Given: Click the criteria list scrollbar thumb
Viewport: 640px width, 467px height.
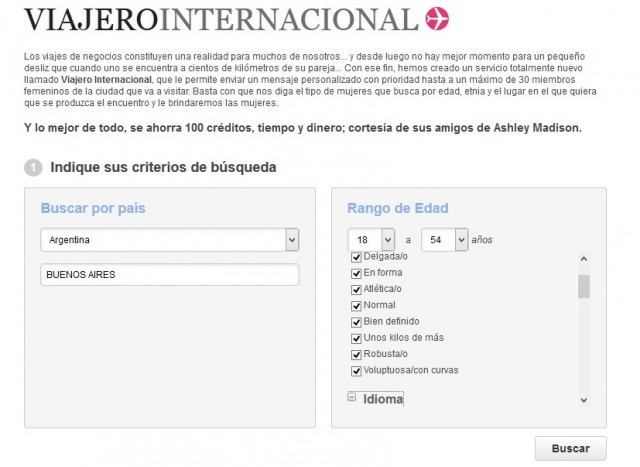Looking at the screenshot, I should click(584, 286).
